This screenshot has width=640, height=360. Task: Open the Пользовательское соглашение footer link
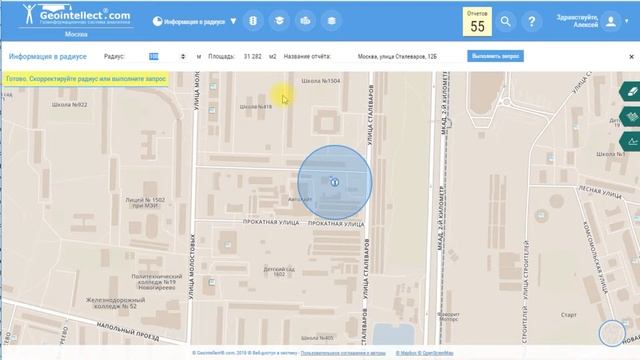click(343, 353)
